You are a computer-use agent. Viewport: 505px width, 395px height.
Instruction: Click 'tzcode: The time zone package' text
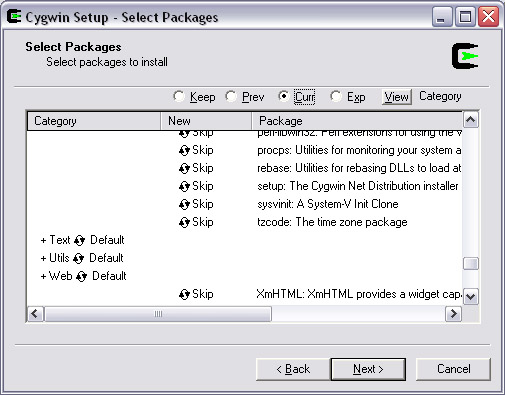click(332, 222)
